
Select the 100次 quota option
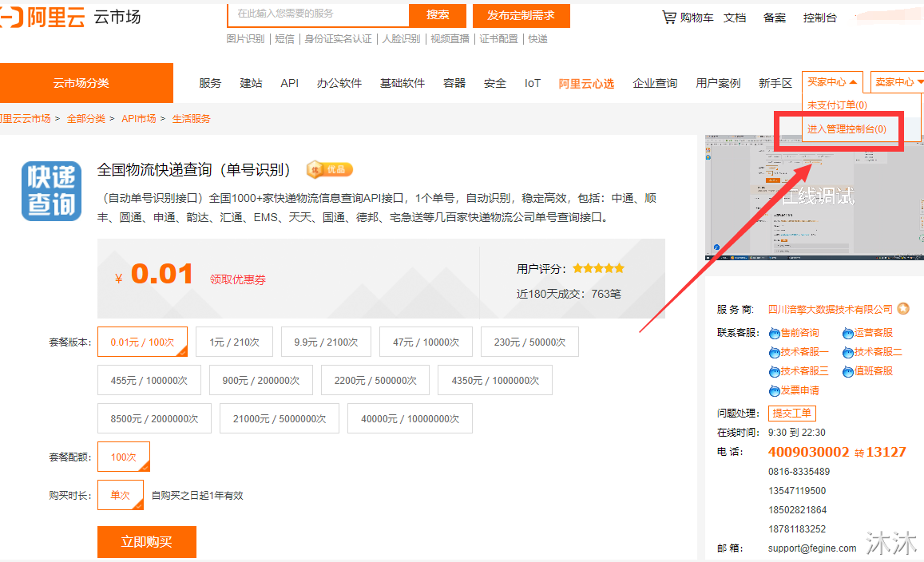click(x=124, y=457)
